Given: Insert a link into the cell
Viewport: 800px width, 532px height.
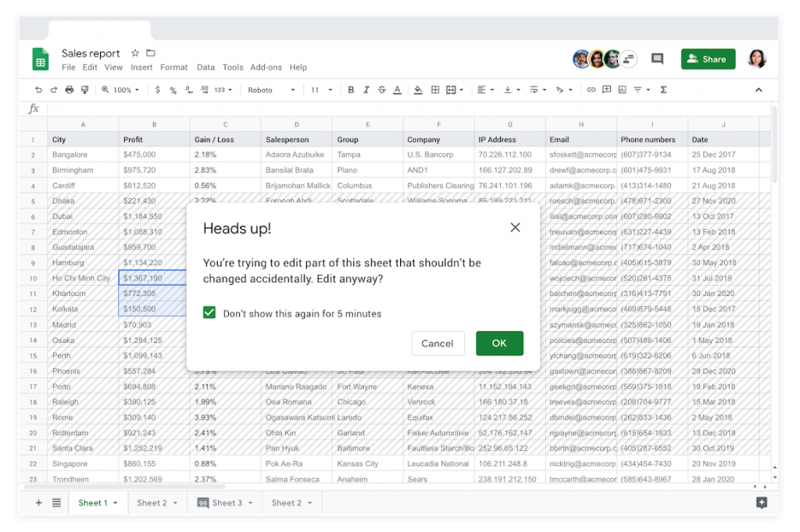Looking at the screenshot, I should tap(591, 89).
